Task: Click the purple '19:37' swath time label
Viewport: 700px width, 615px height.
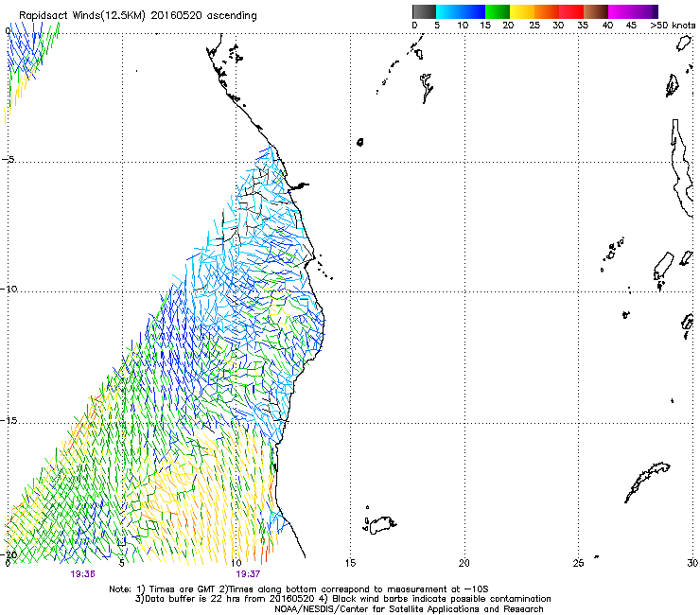Action: click(248, 574)
